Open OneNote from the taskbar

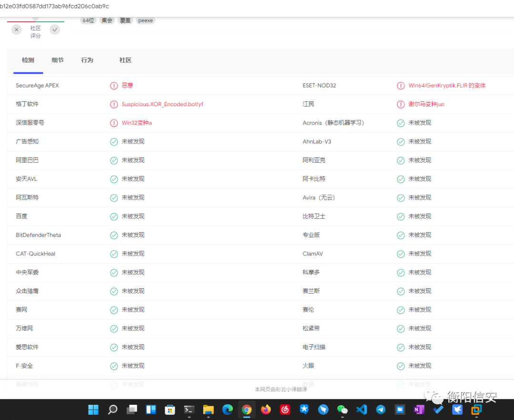[419, 410]
